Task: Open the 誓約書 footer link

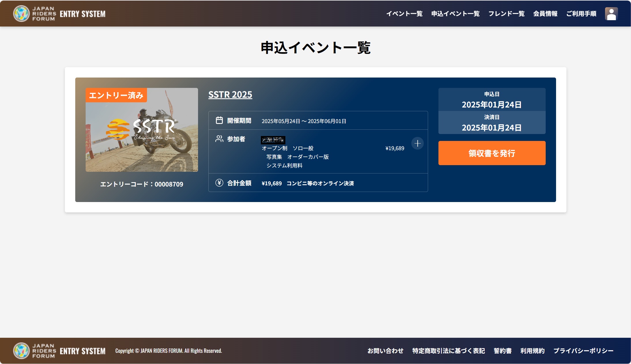Action: (x=503, y=351)
